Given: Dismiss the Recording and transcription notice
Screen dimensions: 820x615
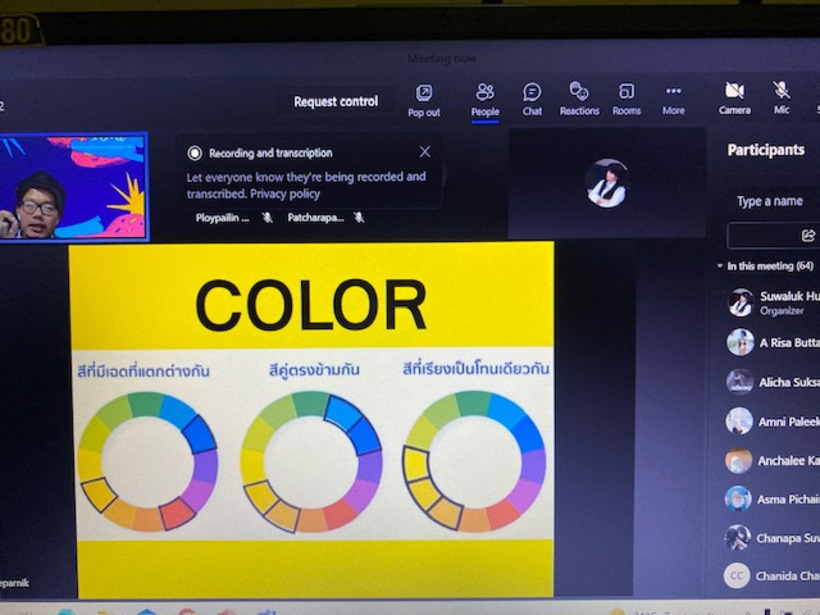Looking at the screenshot, I should click(x=425, y=152).
